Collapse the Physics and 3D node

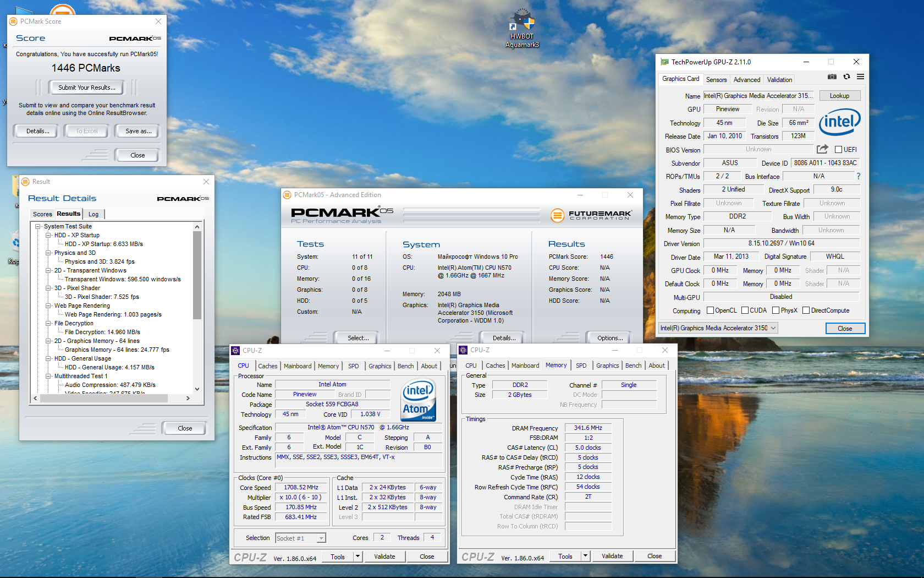(x=48, y=253)
